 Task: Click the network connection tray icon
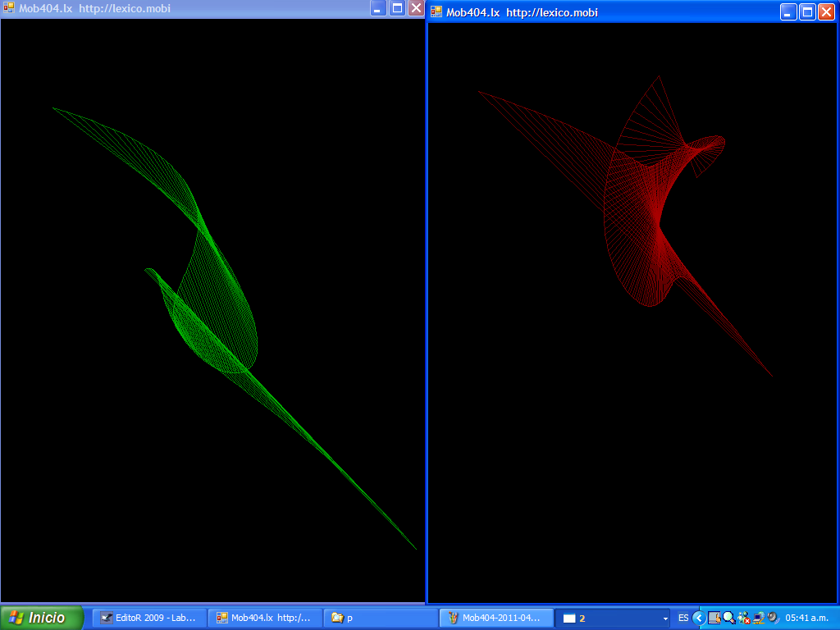click(x=758, y=618)
